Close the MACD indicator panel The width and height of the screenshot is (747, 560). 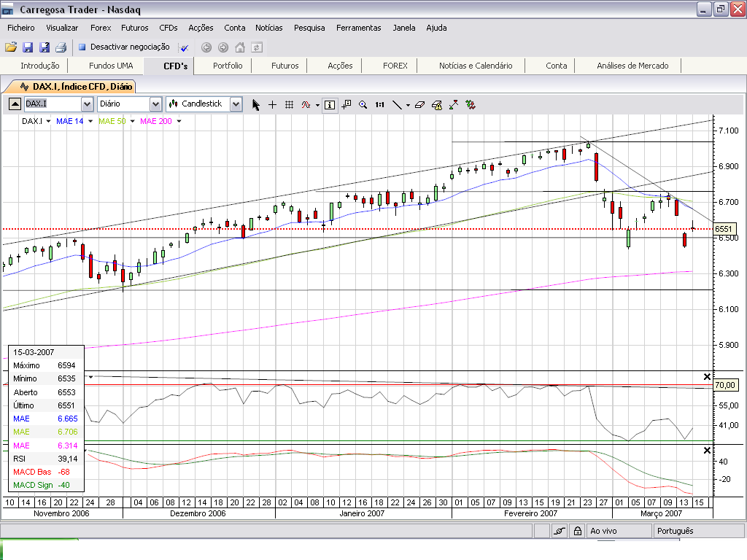tap(707, 451)
